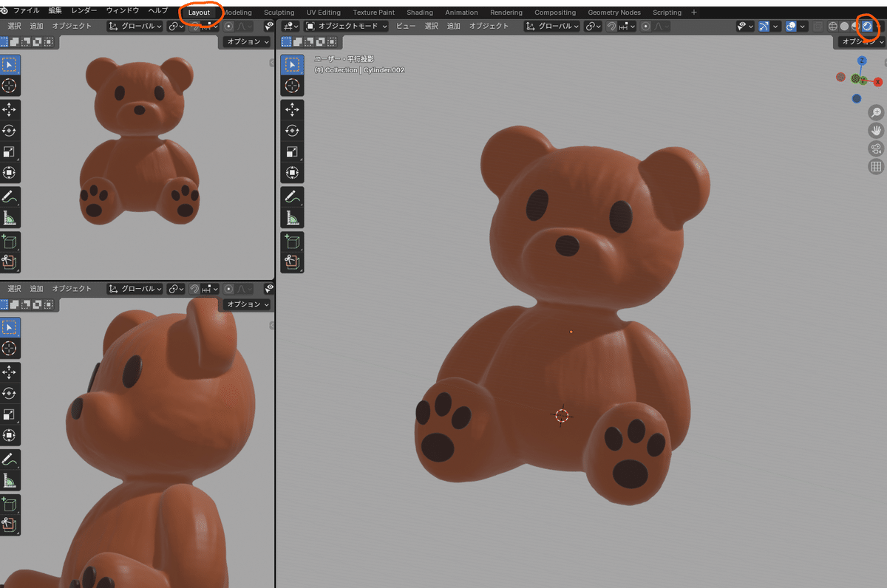Select the Move tool in the bottom-left viewport

10,371
